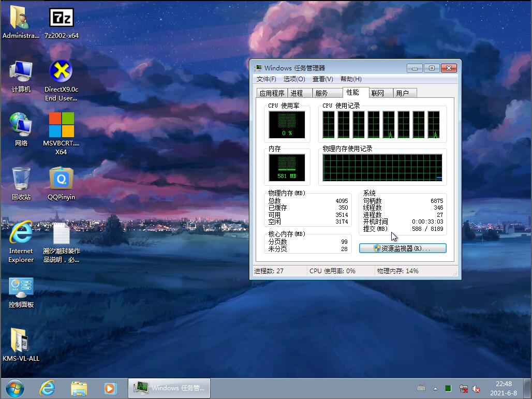Open the 查看(V) menu
The height and width of the screenshot is (399, 532).
(322, 79)
